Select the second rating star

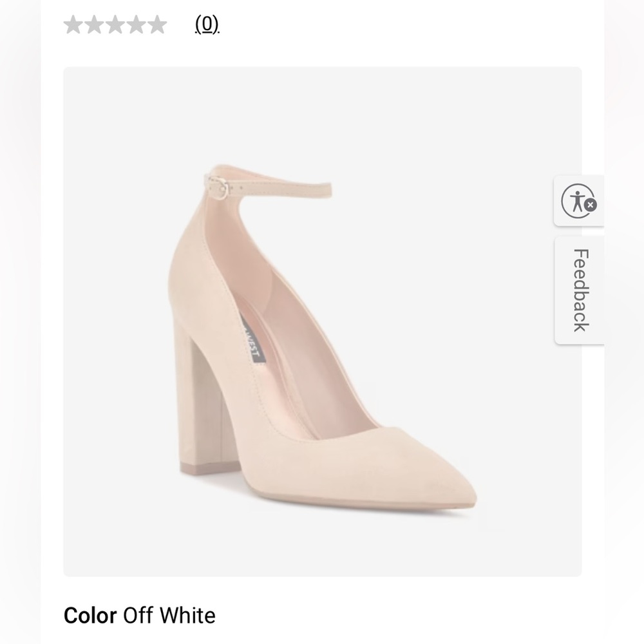(94, 24)
